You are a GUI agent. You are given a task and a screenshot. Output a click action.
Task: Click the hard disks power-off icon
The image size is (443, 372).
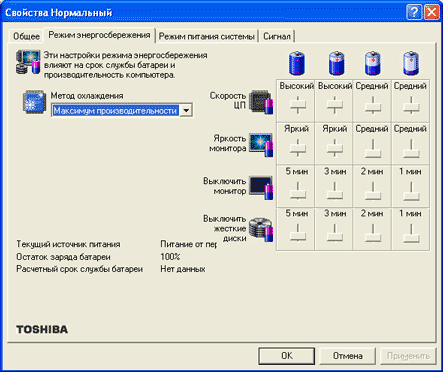[x=261, y=230]
